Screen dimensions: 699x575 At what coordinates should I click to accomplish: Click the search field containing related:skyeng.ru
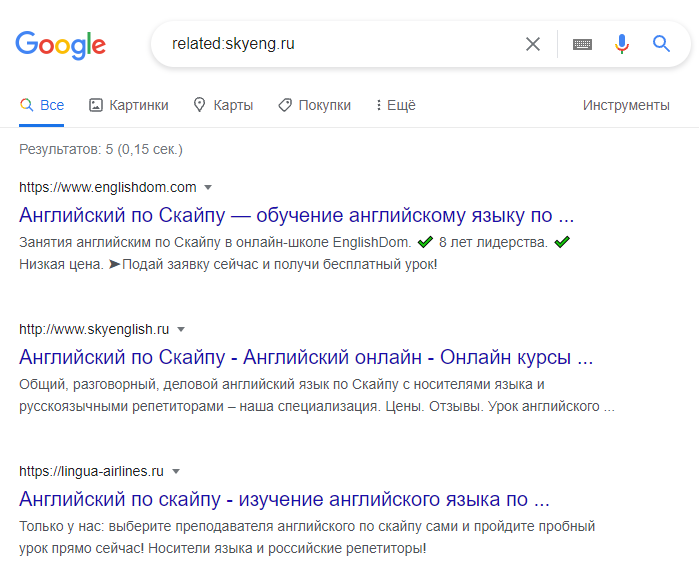pos(343,44)
